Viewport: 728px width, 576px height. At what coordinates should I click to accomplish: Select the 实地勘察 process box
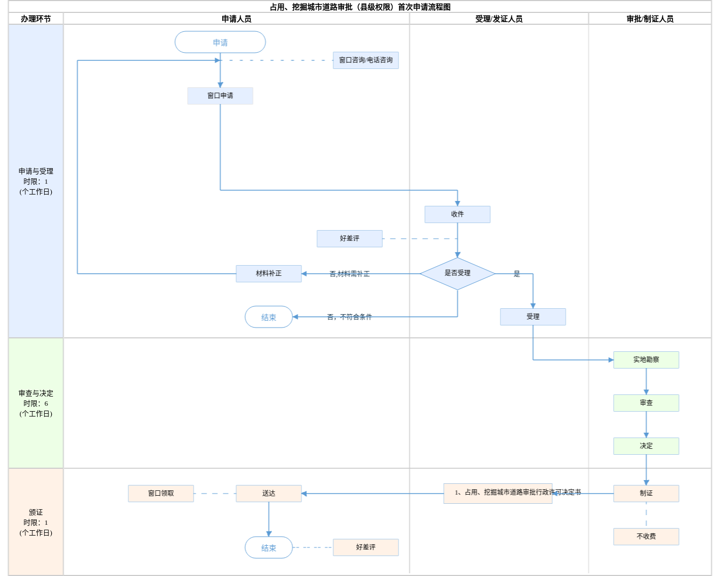point(646,360)
